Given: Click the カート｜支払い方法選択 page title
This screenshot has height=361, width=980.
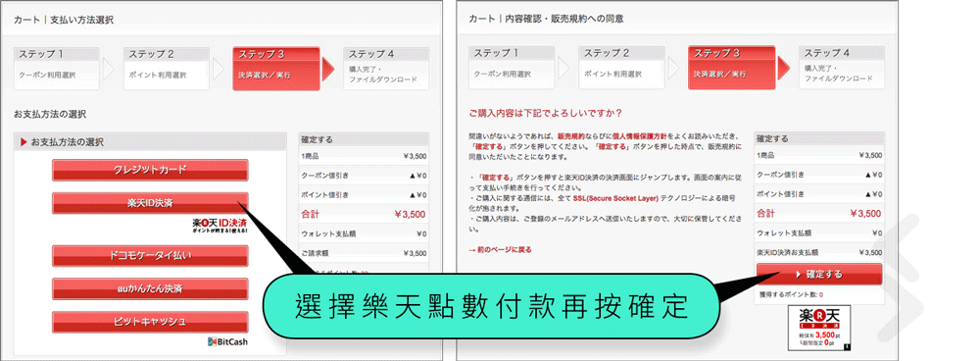Looking at the screenshot, I should click(63, 20).
